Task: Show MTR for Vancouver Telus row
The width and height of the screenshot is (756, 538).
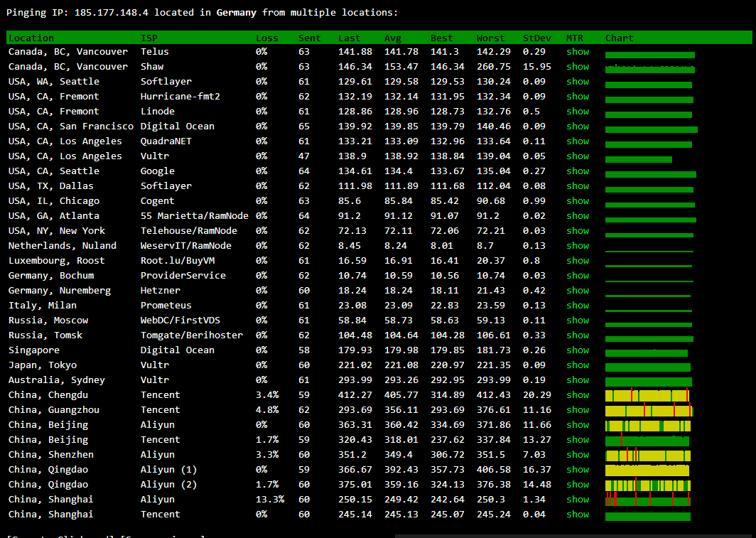Action: [x=578, y=52]
